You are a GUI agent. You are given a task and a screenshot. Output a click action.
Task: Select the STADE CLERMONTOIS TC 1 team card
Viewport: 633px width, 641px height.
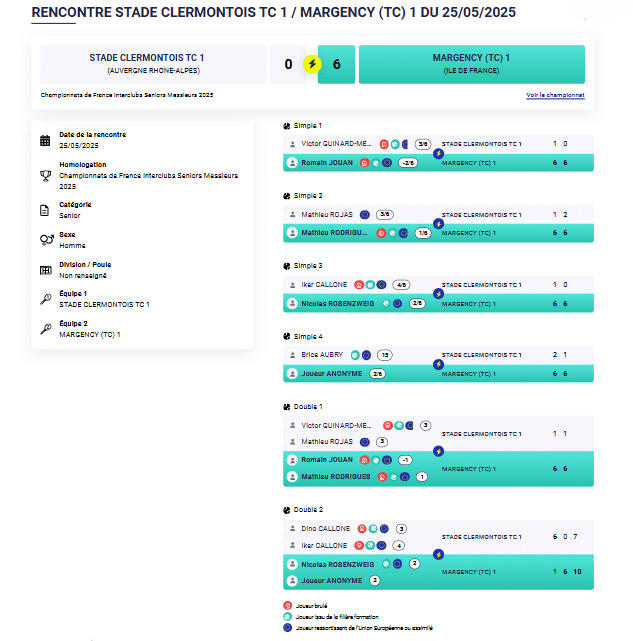(153, 64)
